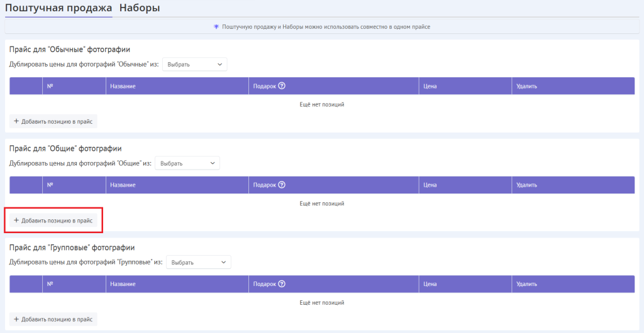Click help icon beside Подарок in "Общие" table
The height and width of the screenshot is (333, 644).
point(282,185)
